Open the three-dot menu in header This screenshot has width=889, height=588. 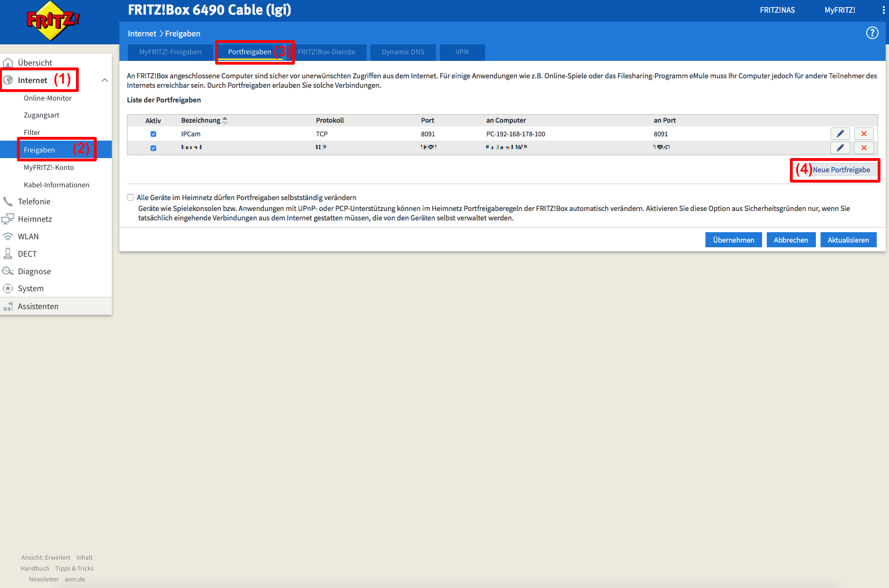(x=883, y=10)
